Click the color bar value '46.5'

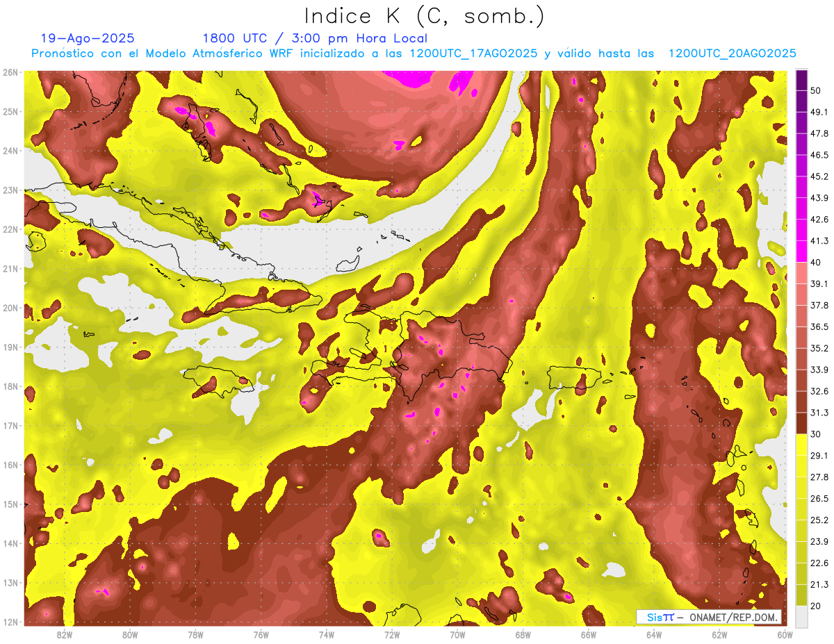pyautogui.click(x=819, y=155)
